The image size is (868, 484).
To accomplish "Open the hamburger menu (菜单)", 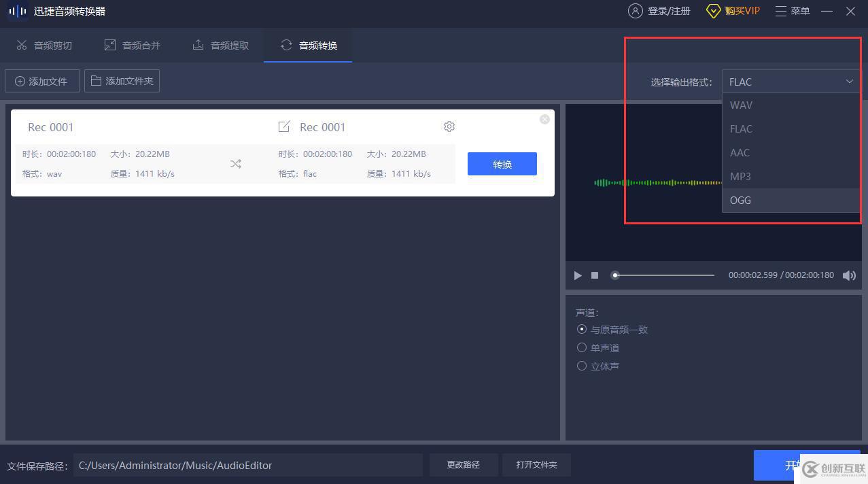I will click(x=793, y=11).
